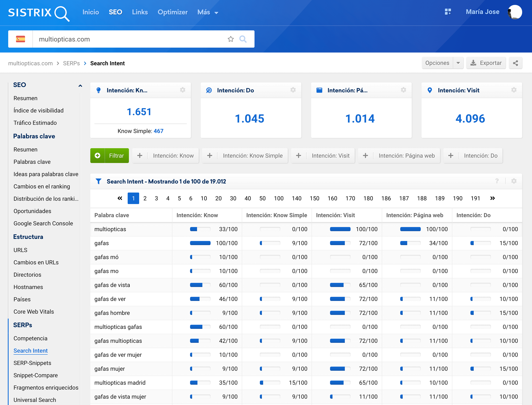Open the share icon button
532x405 pixels.
coord(515,63)
